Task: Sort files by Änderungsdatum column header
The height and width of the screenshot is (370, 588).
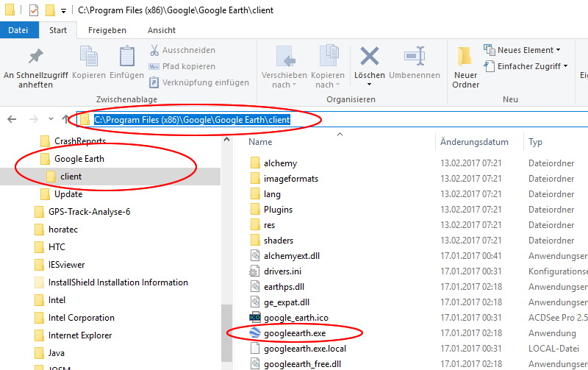Action: pyautogui.click(x=474, y=142)
